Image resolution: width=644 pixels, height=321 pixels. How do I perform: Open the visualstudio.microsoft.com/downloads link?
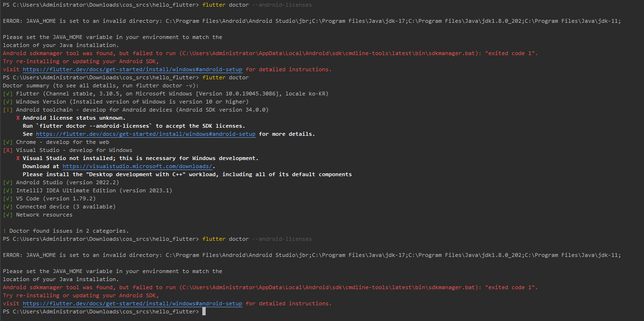137,166
